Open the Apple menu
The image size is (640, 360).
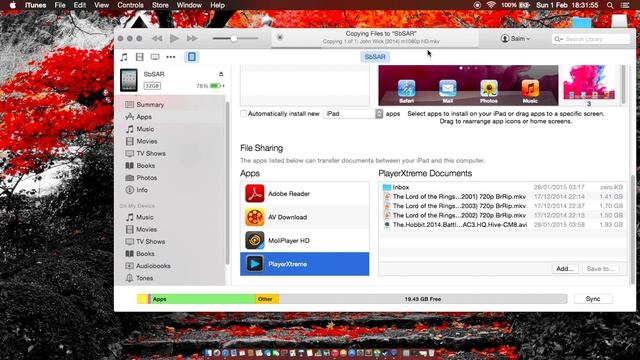13,5
